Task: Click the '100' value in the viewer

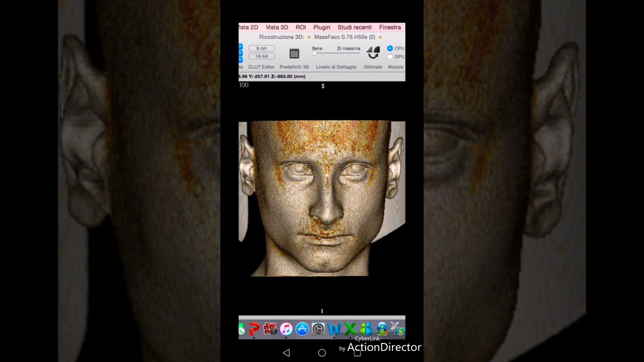Action: [x=244, y=85]
